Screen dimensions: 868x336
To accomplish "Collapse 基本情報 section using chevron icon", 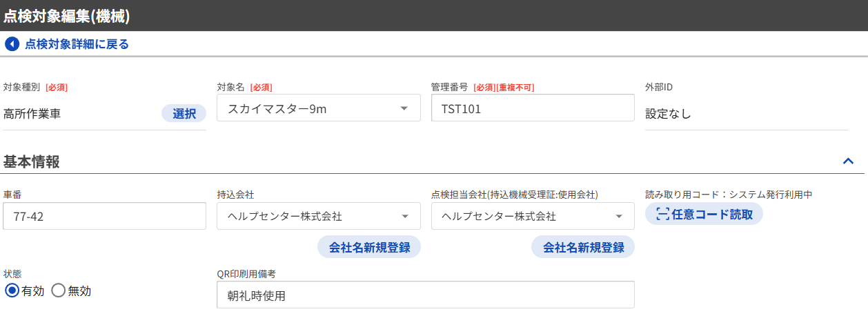I will (848, 161).
